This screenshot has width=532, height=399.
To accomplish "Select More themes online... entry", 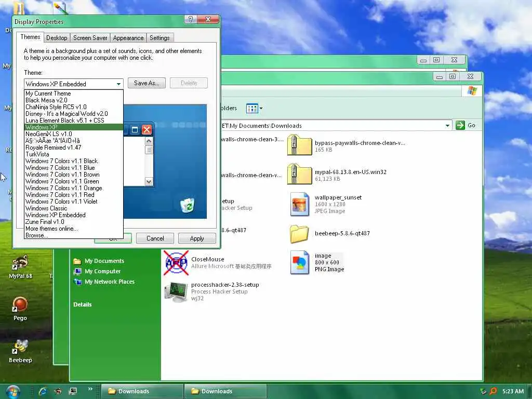I will [74, 229].
